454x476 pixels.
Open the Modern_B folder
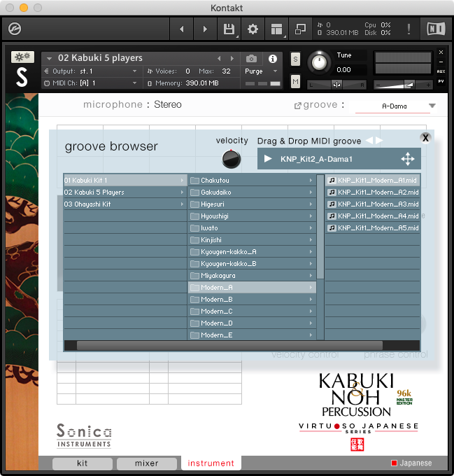[x=252, y=300]
